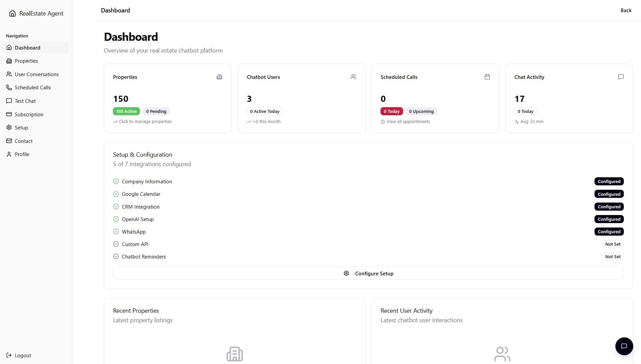Click Configured badge for Google Calendar
Image resolution: width=641 pixels, height=364 pixels.
[x=609, y=194]
